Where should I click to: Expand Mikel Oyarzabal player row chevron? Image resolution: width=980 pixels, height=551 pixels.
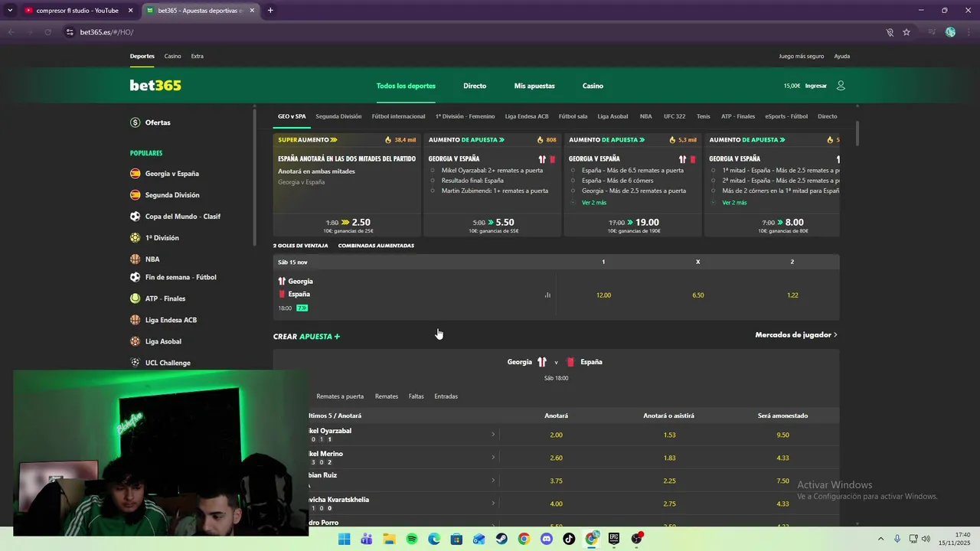click(493, 434)
